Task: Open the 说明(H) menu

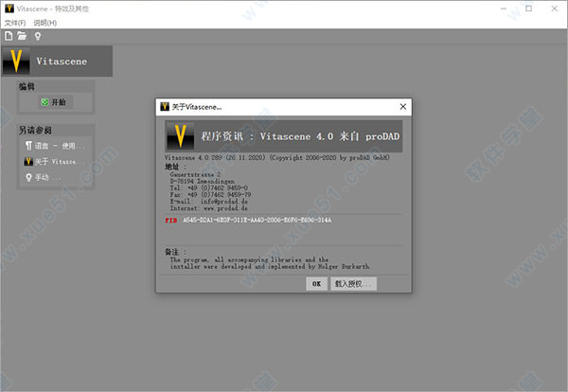Action: 44,23
